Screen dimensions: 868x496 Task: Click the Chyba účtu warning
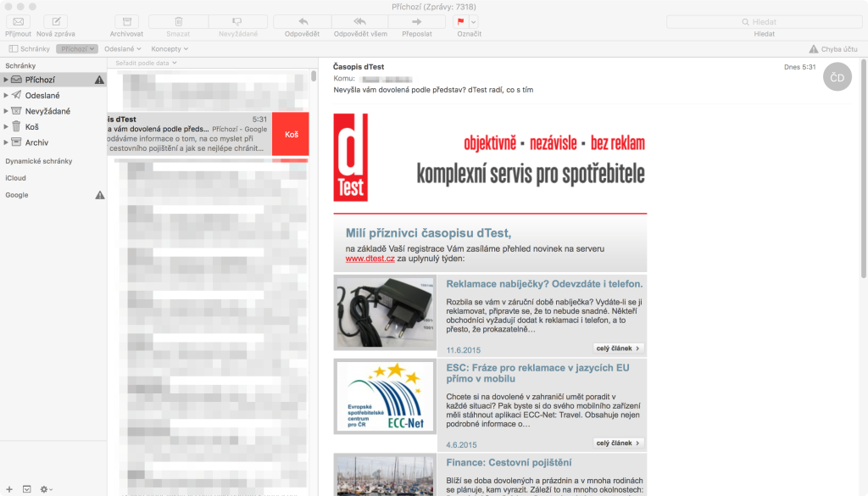click(x=833, y=48)
